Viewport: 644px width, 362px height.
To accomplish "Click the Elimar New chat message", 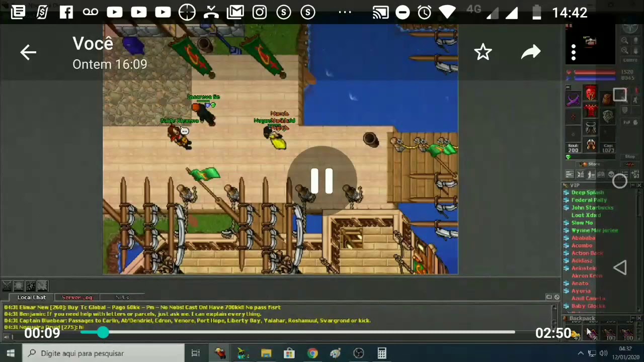I will point(142,307).
